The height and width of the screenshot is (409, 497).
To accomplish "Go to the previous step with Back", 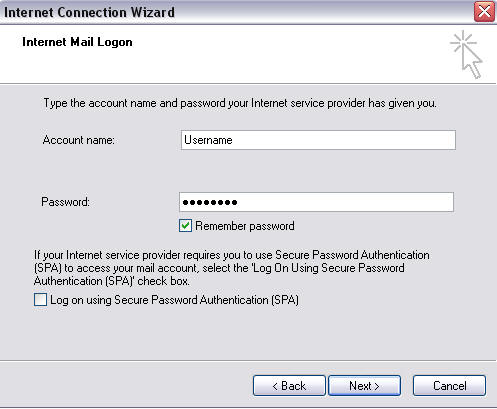I will click(x=289, y=386).
